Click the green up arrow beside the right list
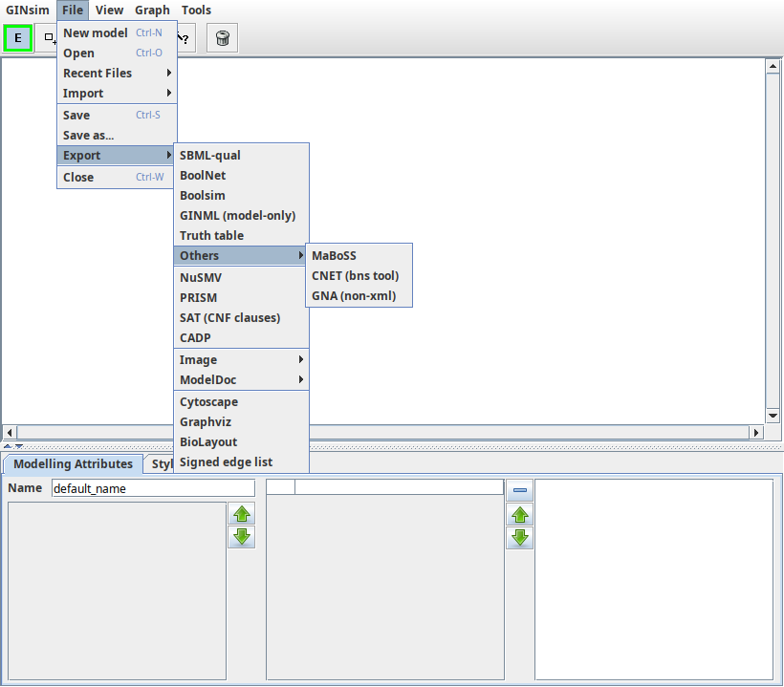Image resolution: width=784 pixels, height=687 pixels. pyautogui.click(x=519, y=514)
